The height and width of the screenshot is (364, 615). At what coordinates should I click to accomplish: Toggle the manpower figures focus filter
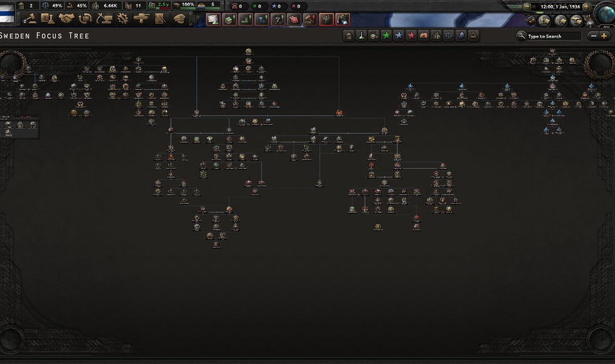pyautogui.click(x=436, y=36)
